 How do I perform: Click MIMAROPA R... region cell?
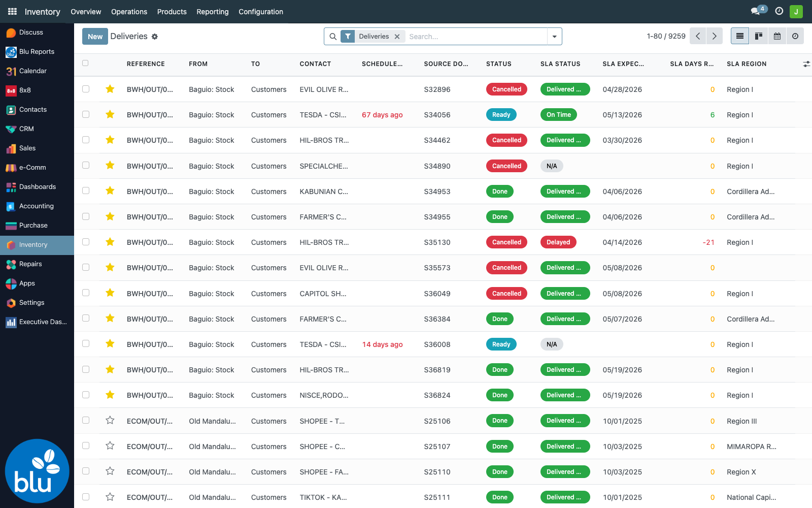tap(752, 447)
